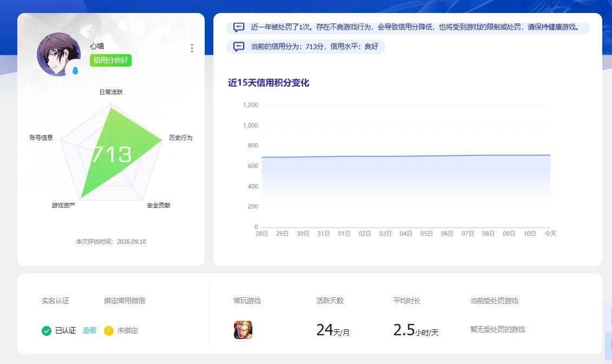Click the user avatar picture
612x364 pixels.
click(58, 54)
